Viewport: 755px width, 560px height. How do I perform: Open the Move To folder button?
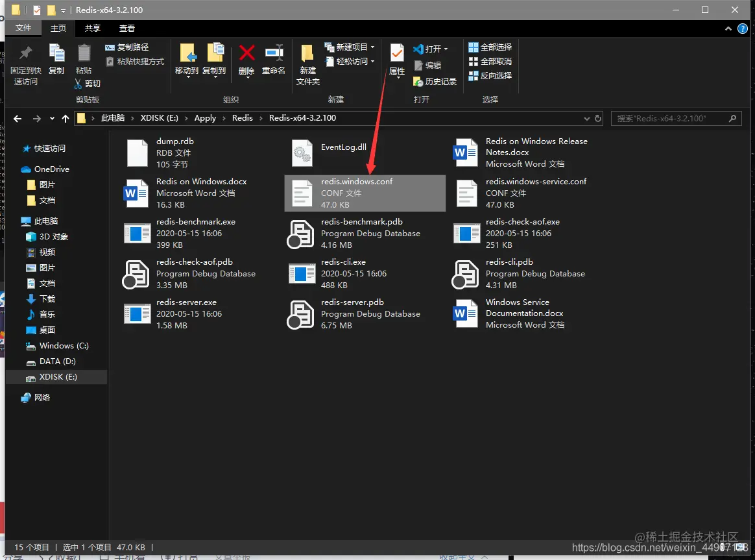pyautogui.click(x=187, y=60)
